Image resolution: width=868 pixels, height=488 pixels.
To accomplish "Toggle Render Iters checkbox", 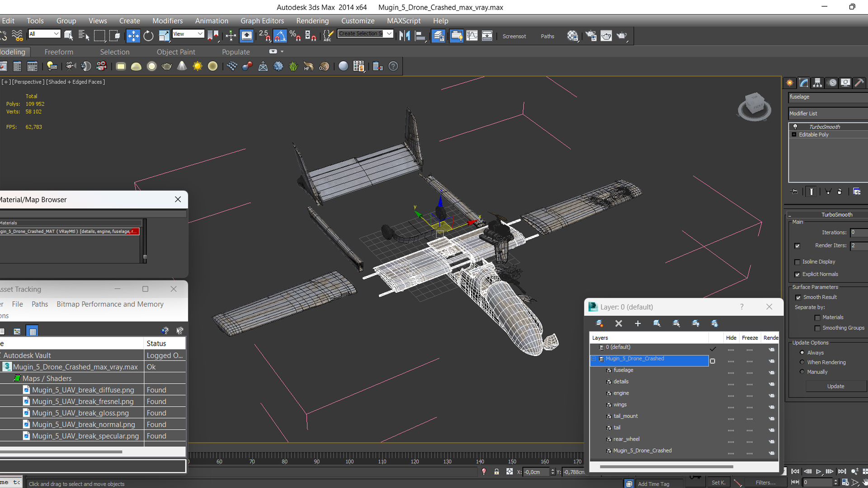I will tap(797, 246).
